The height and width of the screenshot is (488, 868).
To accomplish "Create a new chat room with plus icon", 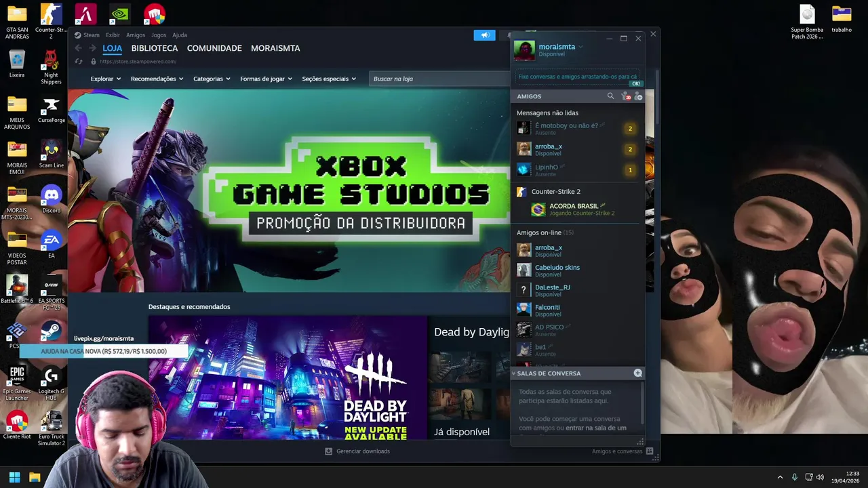I will pyautogui.click(x=637, y=373).
